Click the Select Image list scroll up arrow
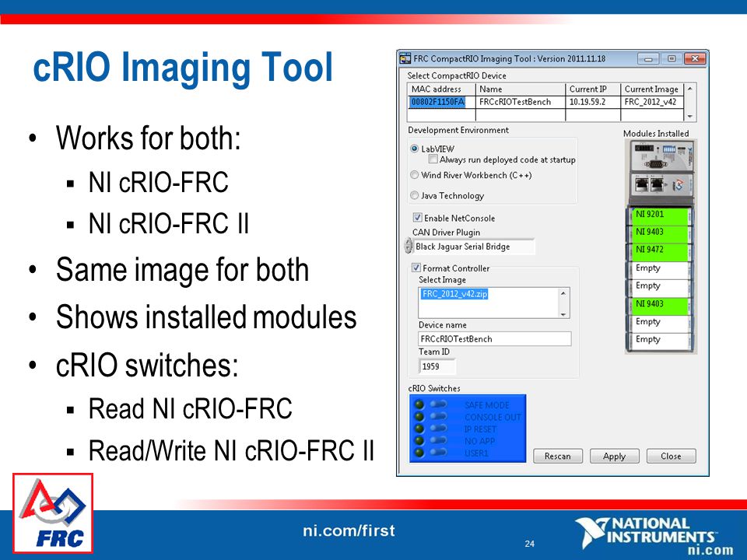The image size is (747, 560). point(563,293)
